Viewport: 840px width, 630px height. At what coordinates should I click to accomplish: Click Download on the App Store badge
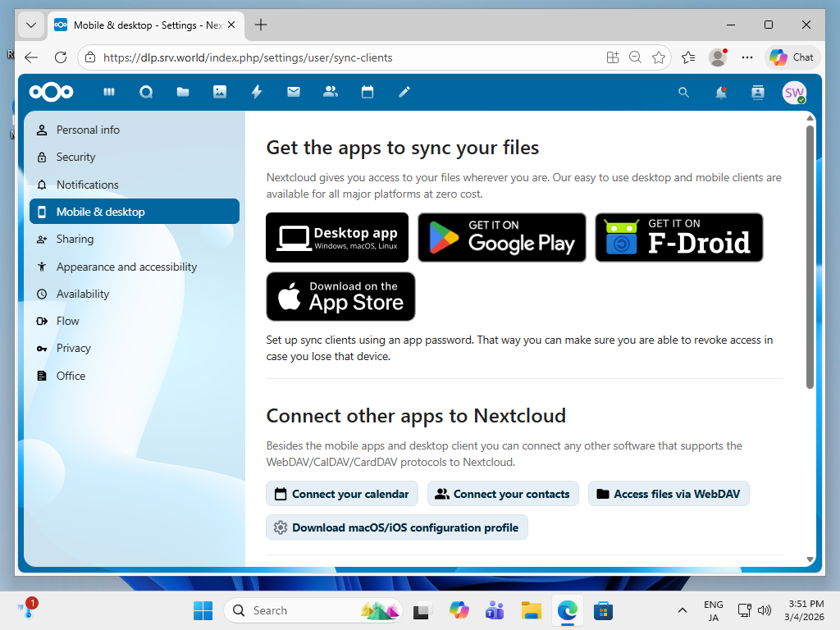click(340, 297)
